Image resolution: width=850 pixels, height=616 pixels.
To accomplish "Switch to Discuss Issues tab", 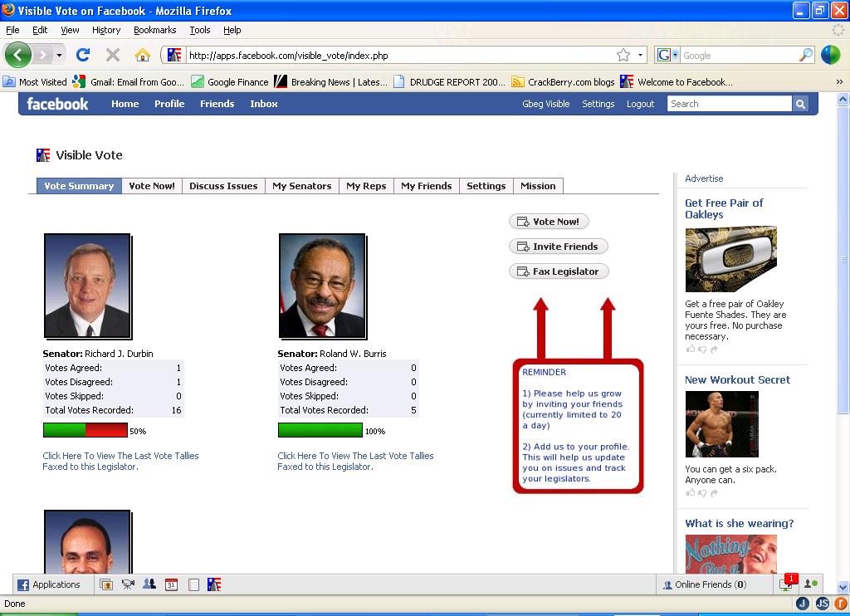I will click(x=223, y=186).
